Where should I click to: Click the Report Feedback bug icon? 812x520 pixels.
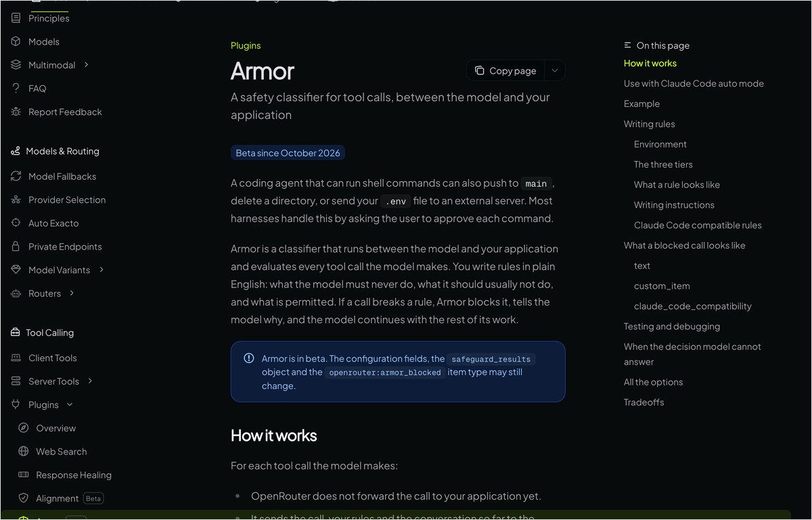click(x=16, y=112)
